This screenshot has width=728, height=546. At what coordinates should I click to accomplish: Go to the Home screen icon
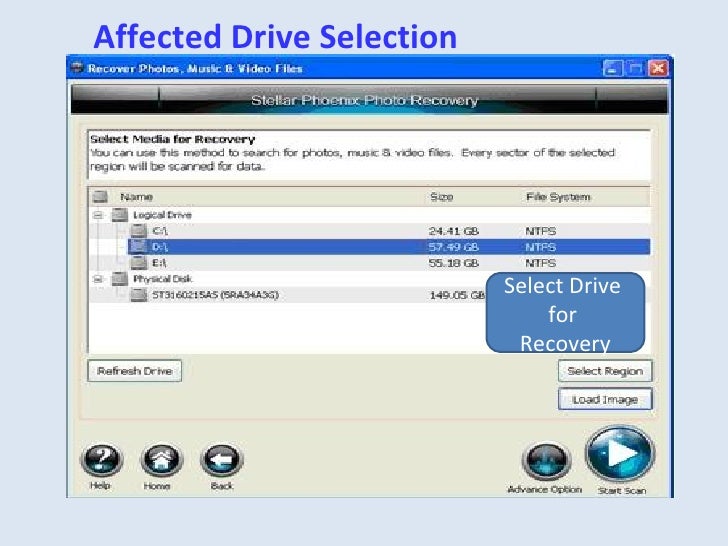(162, 460)
